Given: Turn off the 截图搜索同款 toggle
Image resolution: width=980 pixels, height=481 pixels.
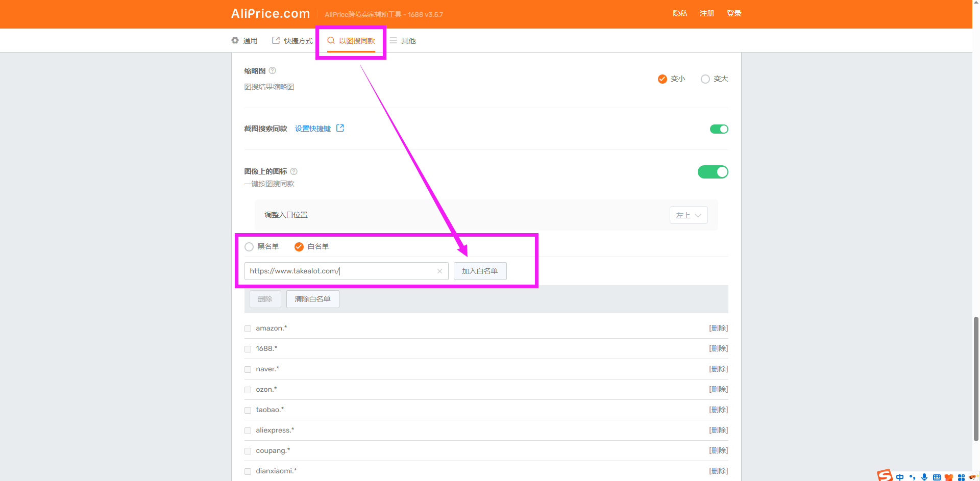Looking at the screenshot, I should (719, 129).
